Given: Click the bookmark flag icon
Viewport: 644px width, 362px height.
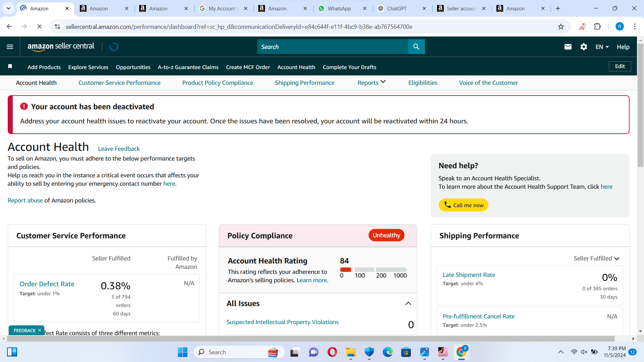Looking at the screenshot, I should (x=10, y=67).
